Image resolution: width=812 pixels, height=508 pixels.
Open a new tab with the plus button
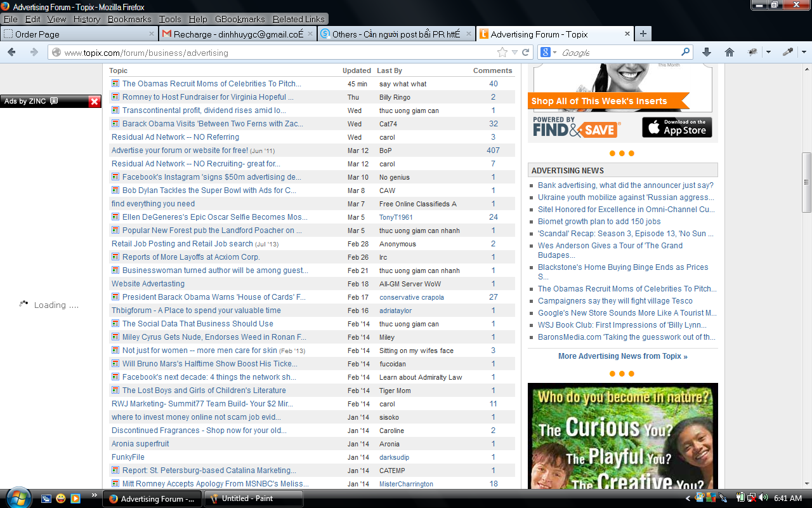643,34
